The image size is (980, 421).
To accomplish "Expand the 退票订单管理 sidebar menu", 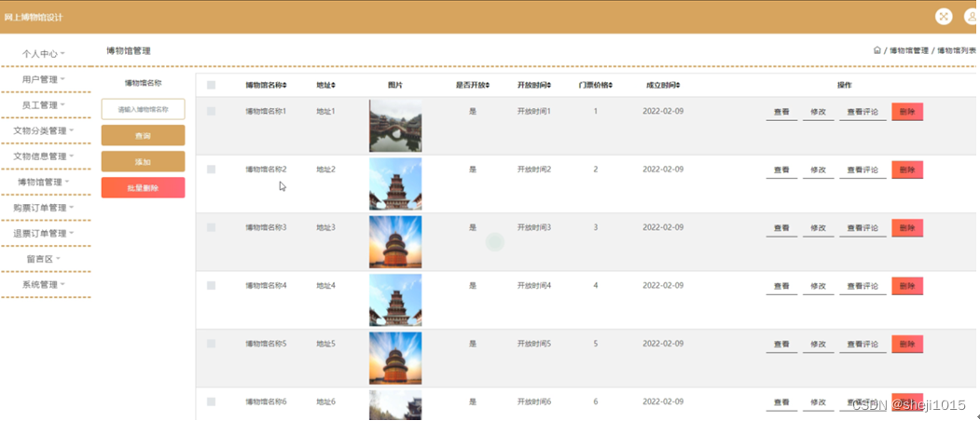I will [x=44, y=233].
